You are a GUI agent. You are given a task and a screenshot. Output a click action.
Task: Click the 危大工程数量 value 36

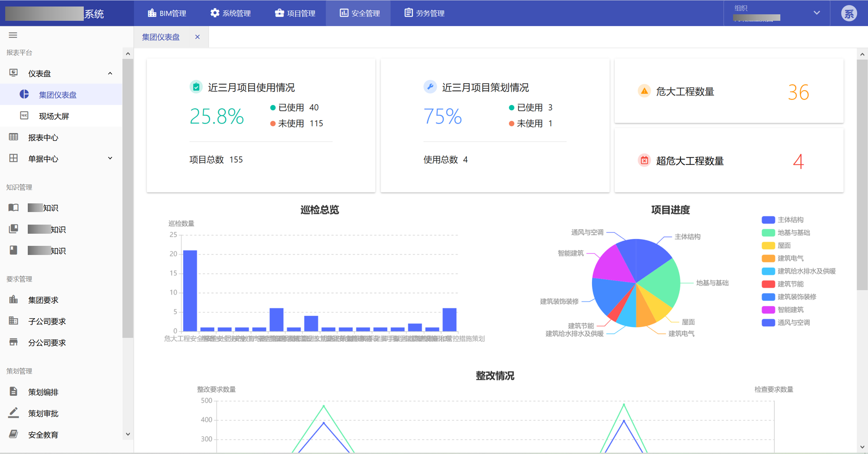coord(799,92)
